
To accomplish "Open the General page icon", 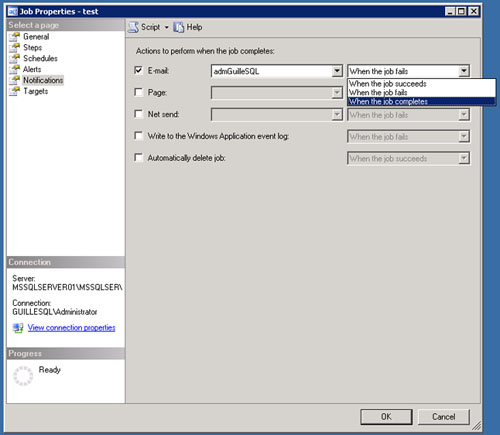I will point(14,36).
